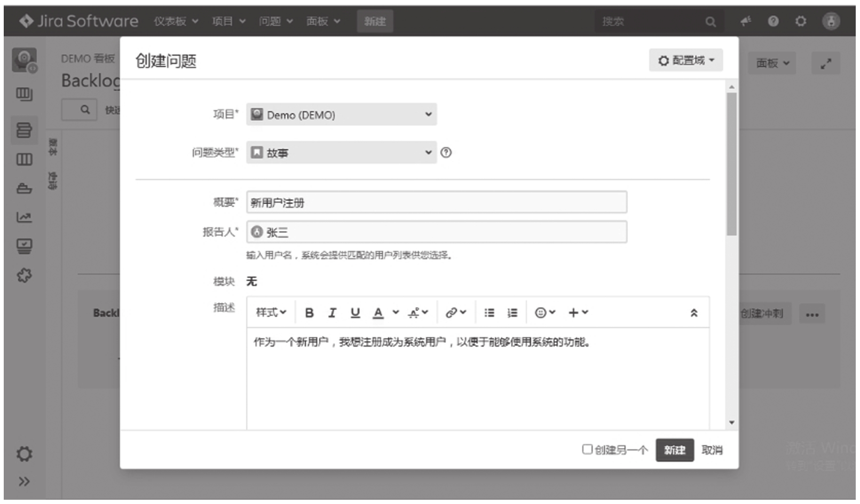The height and width of the screenshot is (504, 860).
Task: Click the dialog scrollbar down arrow
Action: [x=732, y=423]
